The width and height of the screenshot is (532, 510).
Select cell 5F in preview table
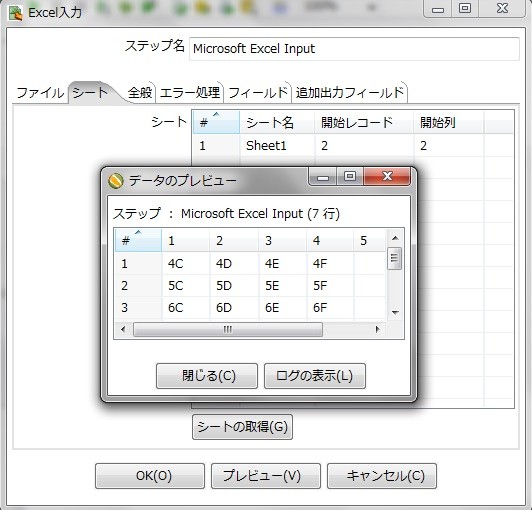pyautogui.click(x=330, y=286)
